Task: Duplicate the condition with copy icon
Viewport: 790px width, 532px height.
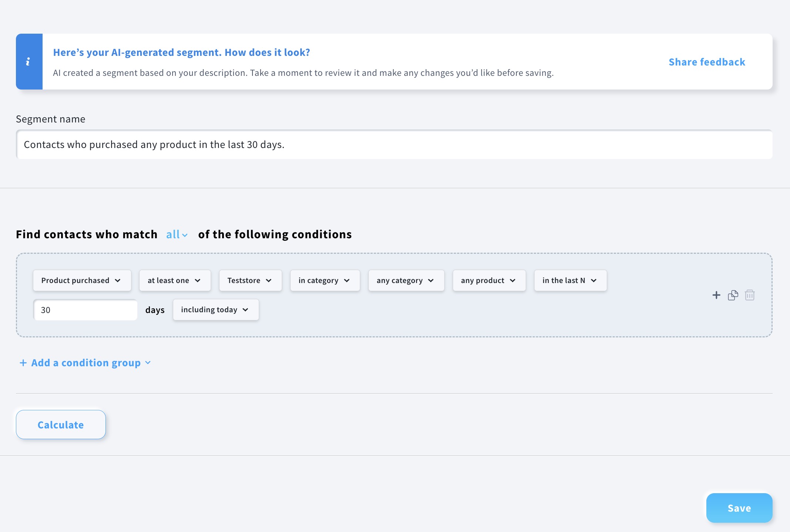Action: coord(733,295)
